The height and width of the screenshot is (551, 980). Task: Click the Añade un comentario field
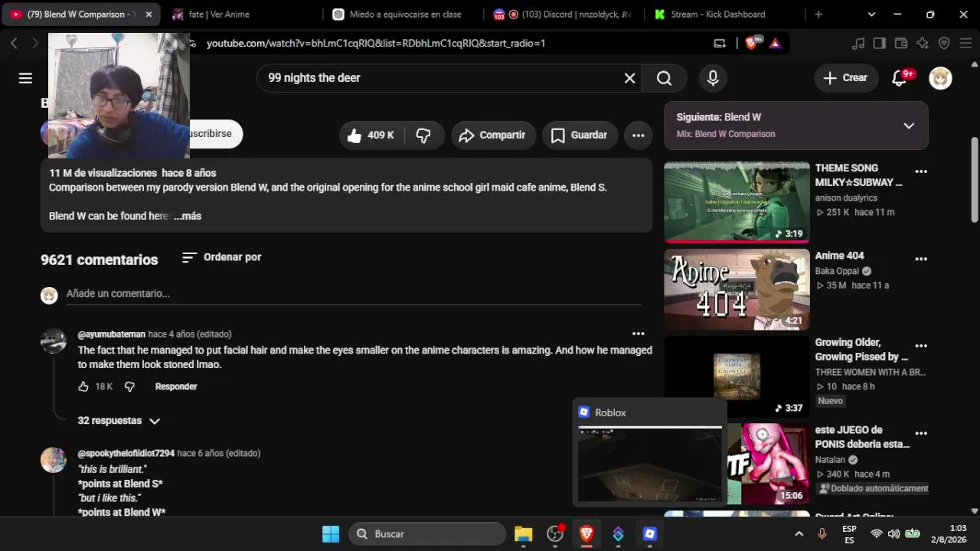pyautogui.click(x=354, y=294)
